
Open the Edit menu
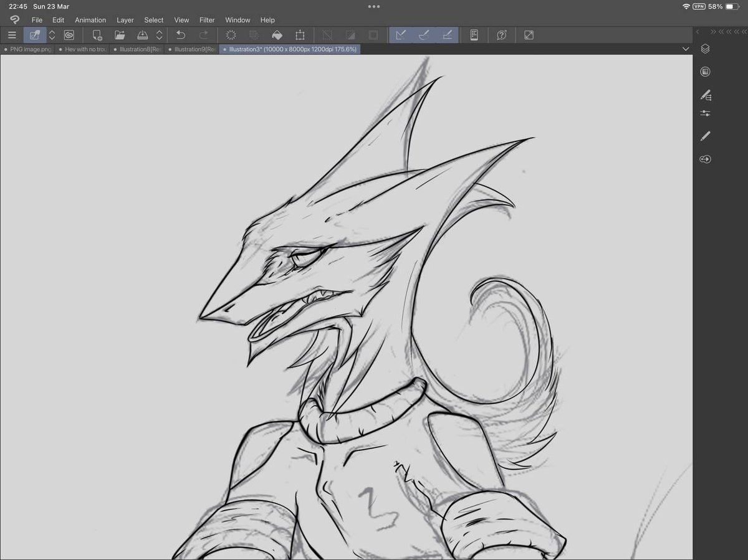[58, 20]
